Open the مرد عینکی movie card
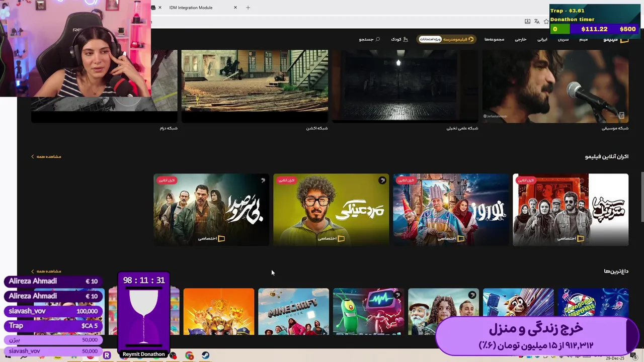Screen dimensions: 644x362 (331, 210)
